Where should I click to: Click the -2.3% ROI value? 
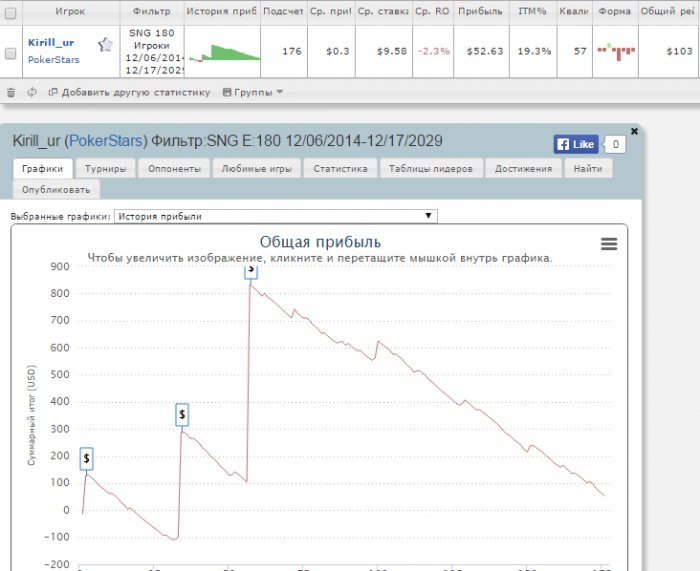click(433, 51)
